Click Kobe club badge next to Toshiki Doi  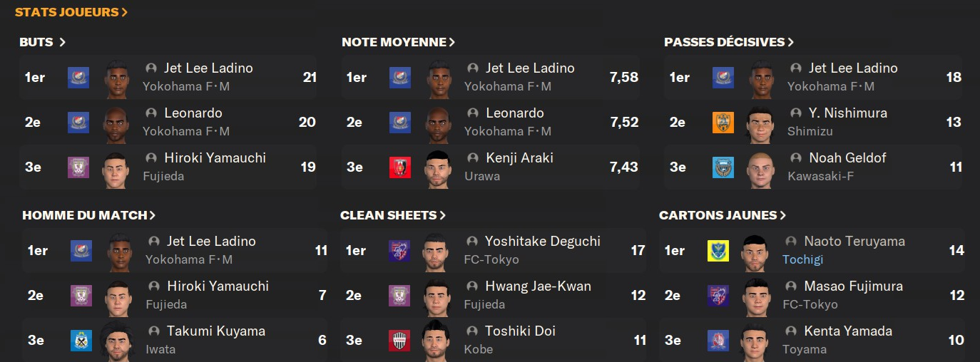point(399,340)
